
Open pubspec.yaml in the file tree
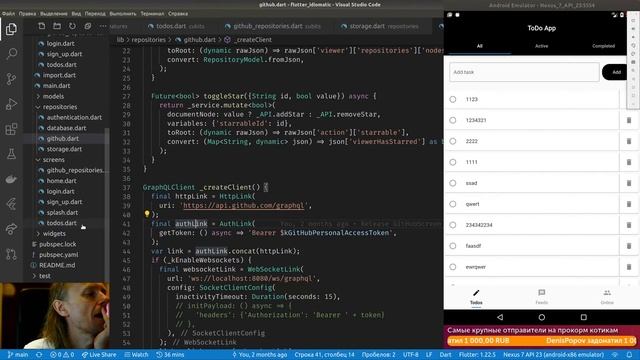tap(58, 255)
